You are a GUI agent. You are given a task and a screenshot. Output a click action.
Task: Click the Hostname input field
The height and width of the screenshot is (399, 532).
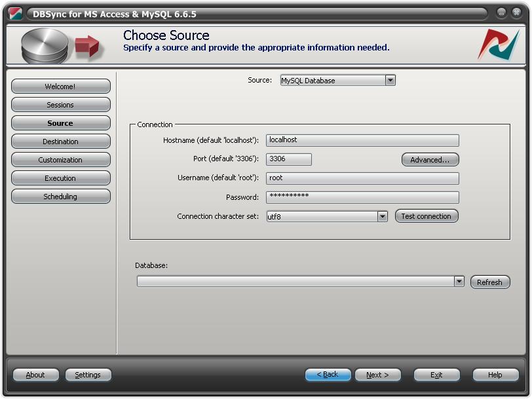click(x=362, y=140)
